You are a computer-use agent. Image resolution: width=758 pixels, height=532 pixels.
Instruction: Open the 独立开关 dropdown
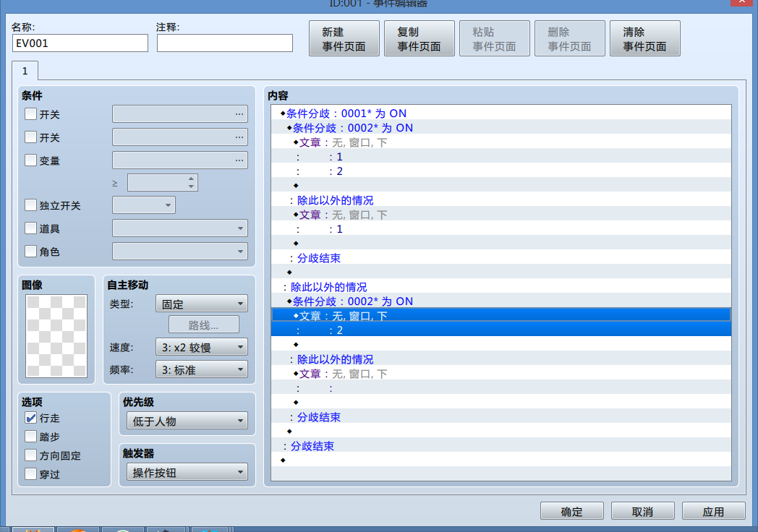144,205
